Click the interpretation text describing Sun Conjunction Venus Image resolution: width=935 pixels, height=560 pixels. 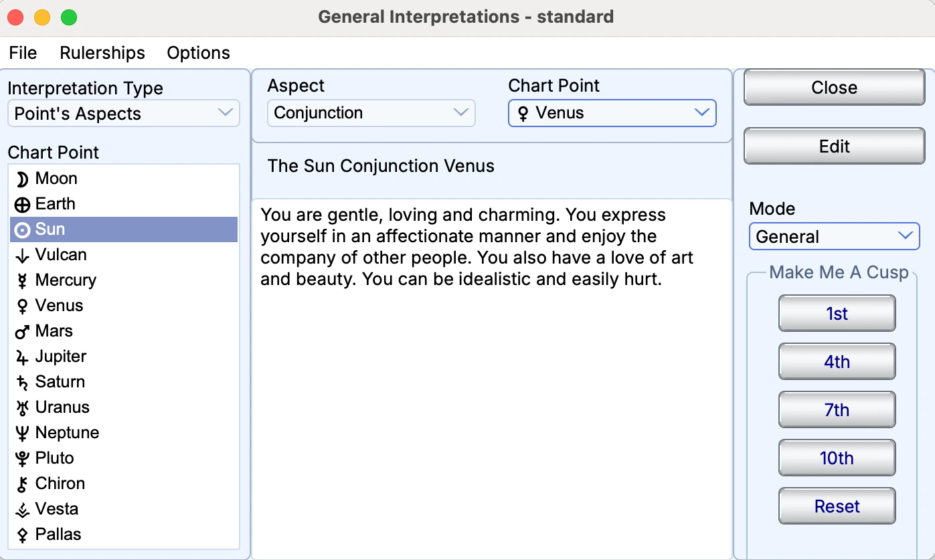tap(477, 247)
